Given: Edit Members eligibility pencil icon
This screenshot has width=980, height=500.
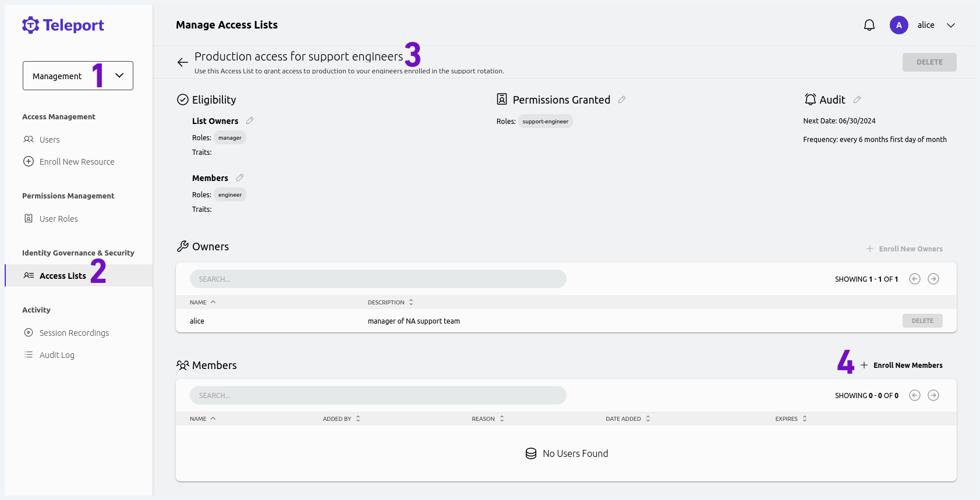Looking at the screenshot, I should point(241,178).
